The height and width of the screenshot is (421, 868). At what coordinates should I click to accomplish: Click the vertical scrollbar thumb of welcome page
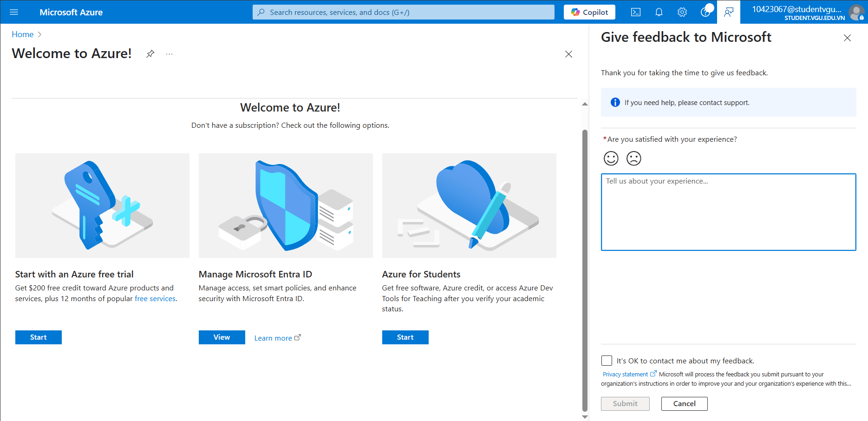(x=585, y=271)
